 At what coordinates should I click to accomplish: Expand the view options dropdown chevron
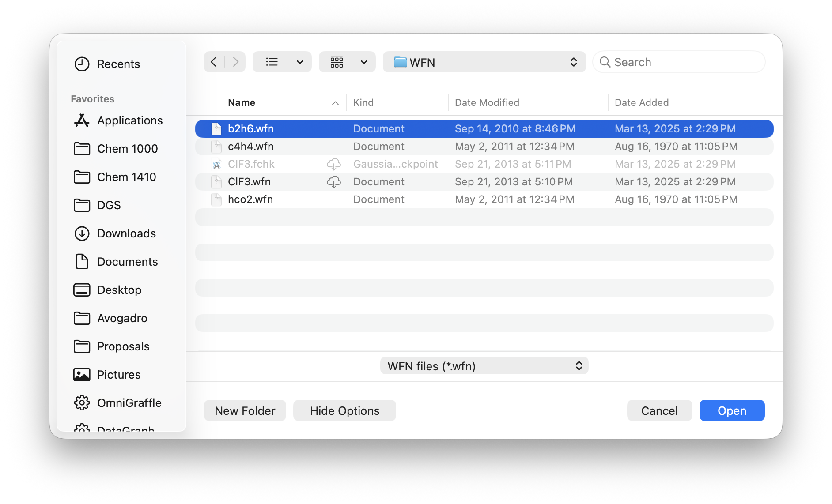pos(300,62)
